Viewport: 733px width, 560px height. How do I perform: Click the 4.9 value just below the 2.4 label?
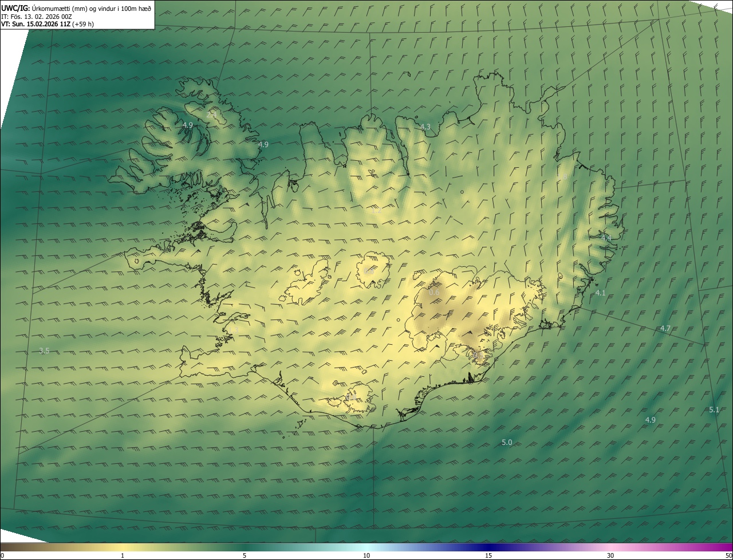(x=188, y=125)
